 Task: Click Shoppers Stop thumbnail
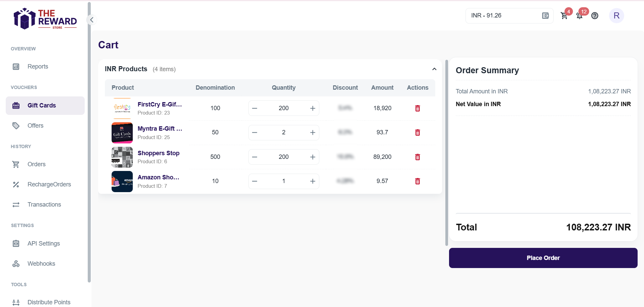(x=122, y=157)
